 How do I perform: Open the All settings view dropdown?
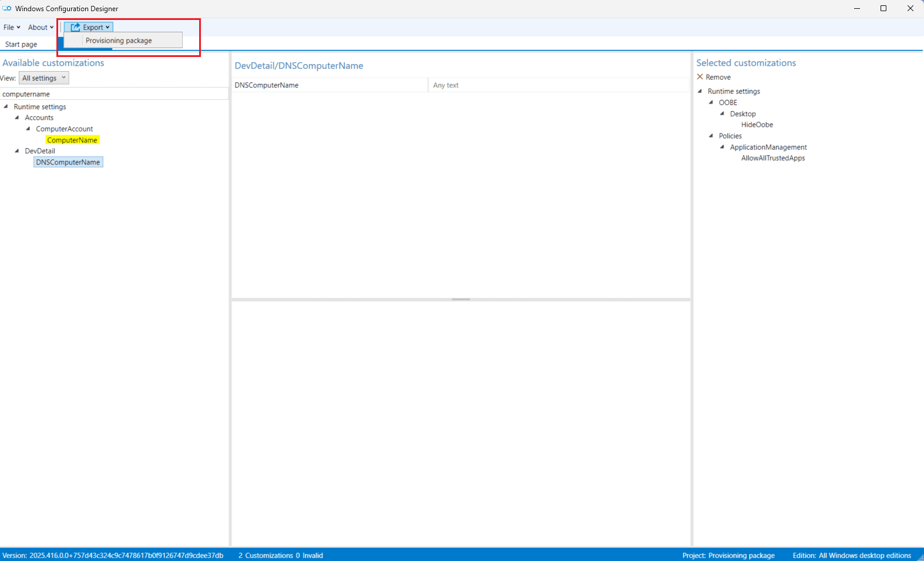[44, 78]
